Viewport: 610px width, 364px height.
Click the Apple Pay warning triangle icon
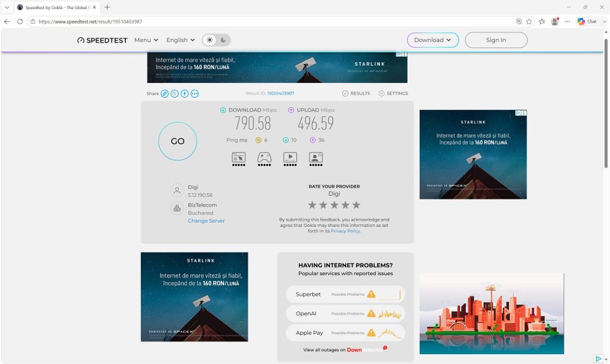[x=371, y=333]
